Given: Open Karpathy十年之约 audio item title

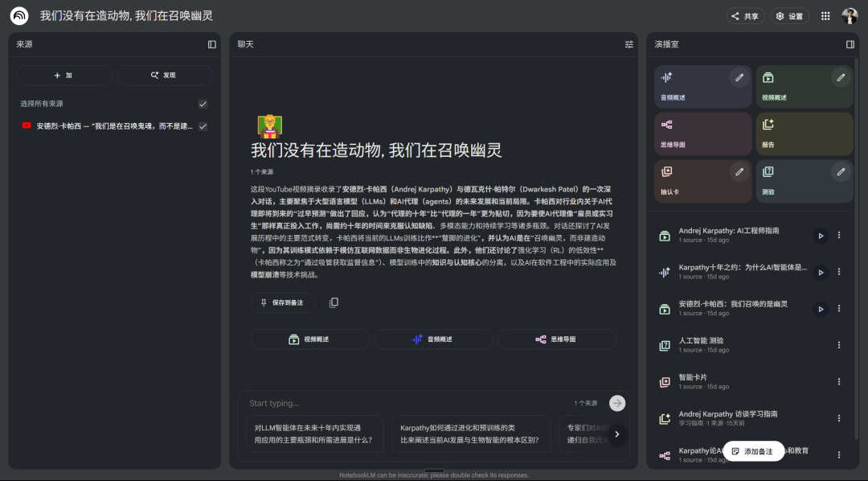Looking at the screenshot, I should [743, 267].
